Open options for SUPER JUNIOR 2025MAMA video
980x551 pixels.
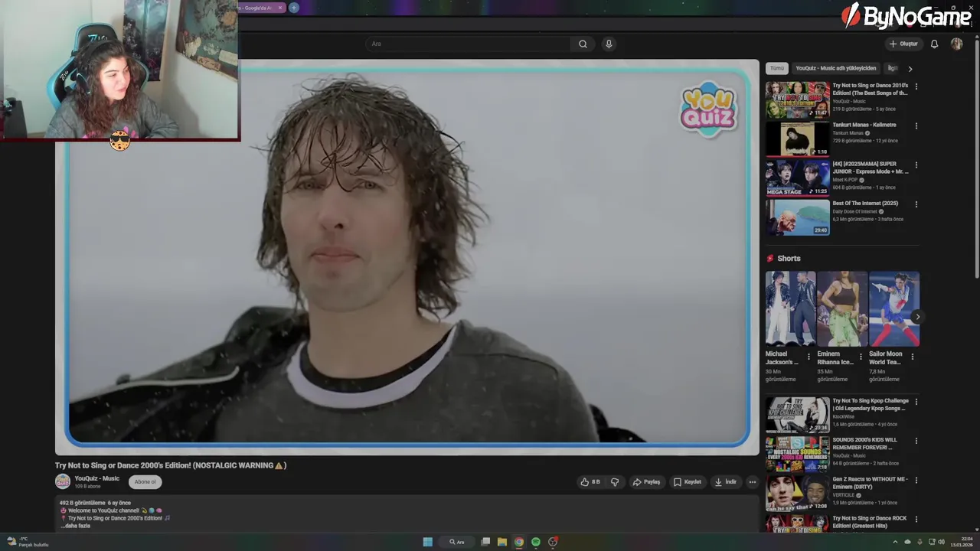click(916, 165)
